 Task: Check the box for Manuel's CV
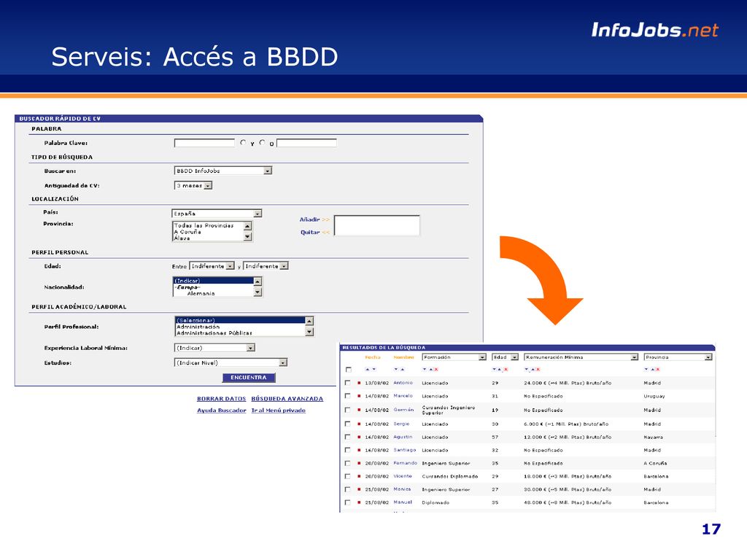[347, 502]
